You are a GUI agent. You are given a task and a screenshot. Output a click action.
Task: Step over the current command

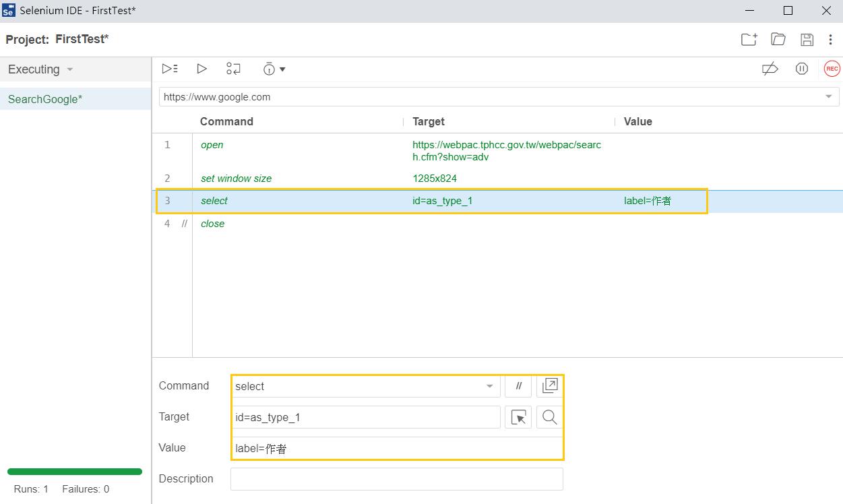(x=233, y=69)
